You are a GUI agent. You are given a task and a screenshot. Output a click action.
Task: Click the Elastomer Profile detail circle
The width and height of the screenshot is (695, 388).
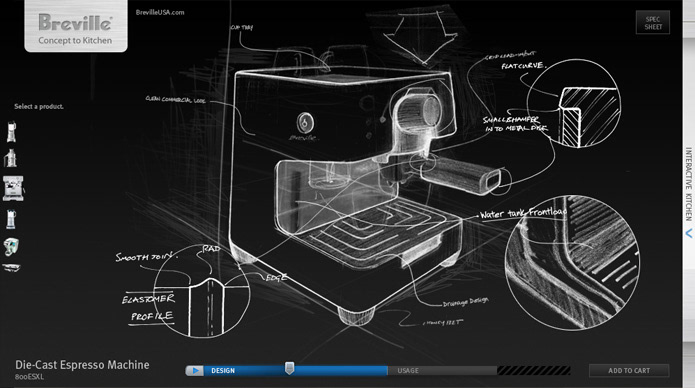(x=202, y=291)
